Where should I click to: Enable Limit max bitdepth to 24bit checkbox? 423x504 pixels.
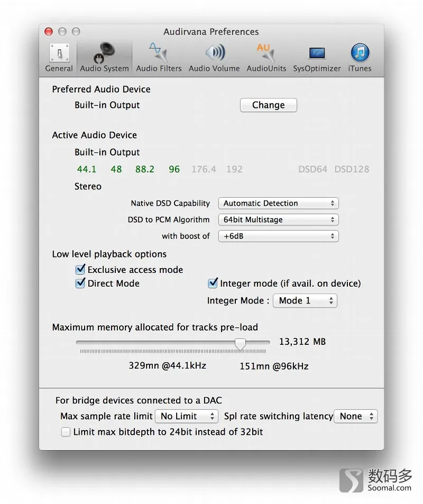(x=66, y=432)
